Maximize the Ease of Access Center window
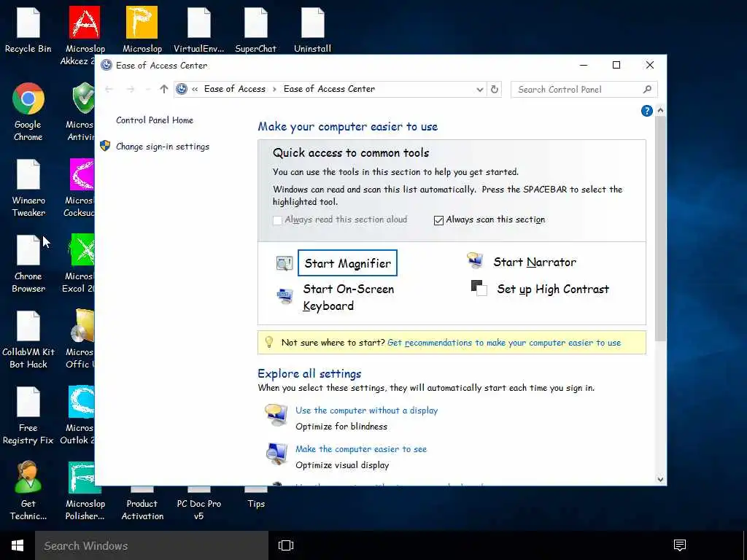This screenshot has width=747, height=560. coord(616,65)
